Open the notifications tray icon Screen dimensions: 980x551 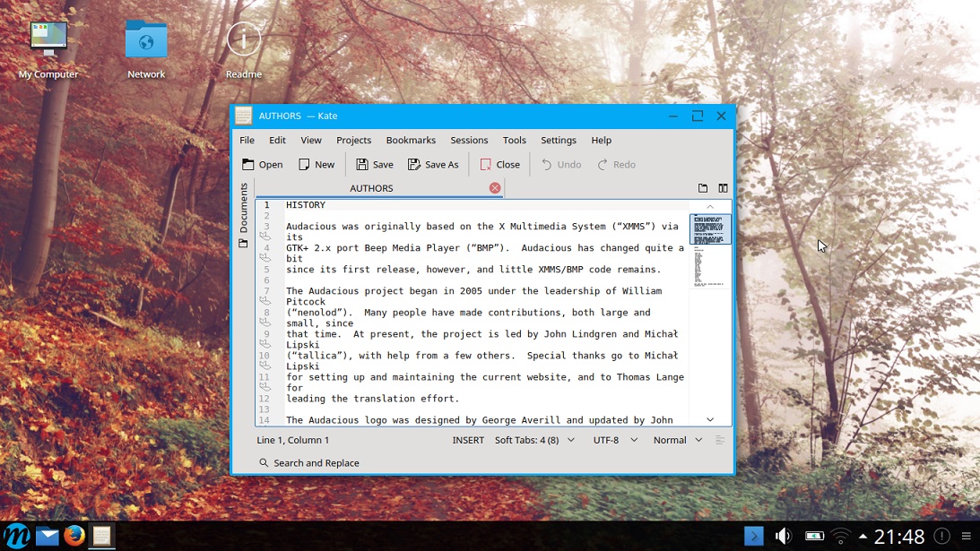click(941, 536)
